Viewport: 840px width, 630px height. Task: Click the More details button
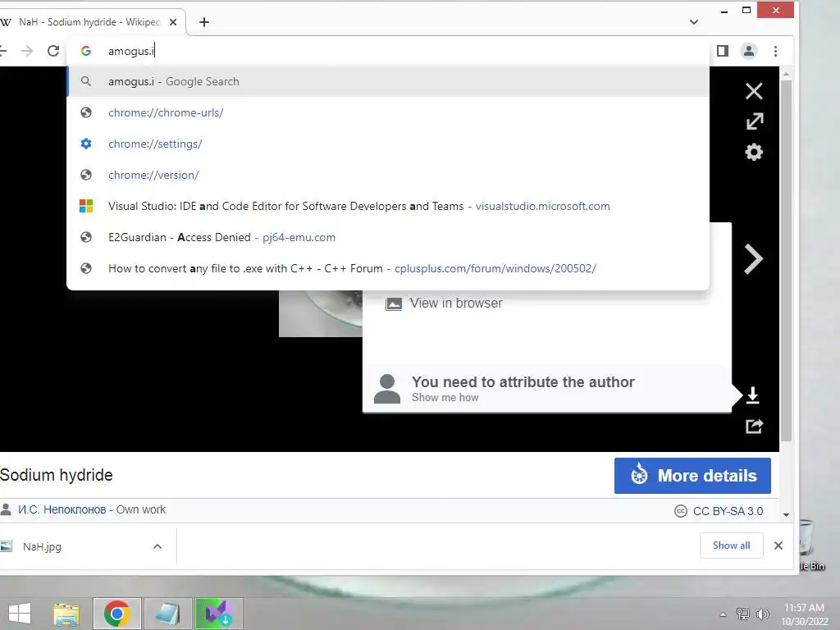[692, 476]
